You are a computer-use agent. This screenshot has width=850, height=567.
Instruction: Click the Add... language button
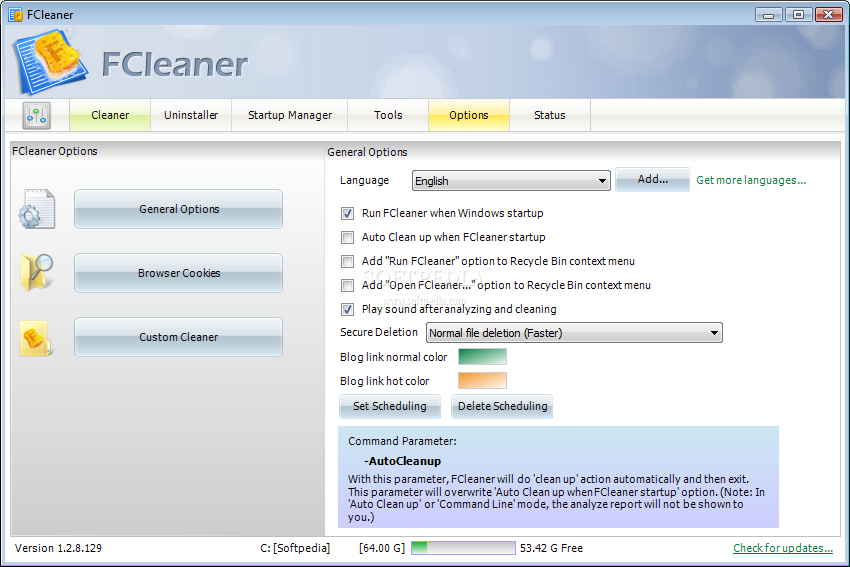pos(653,179)
